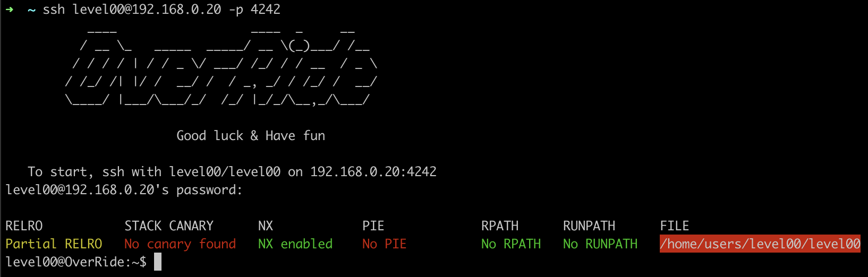This screenshot has height=277, width=868.
Task: Click the RUNPATH column header
Action: tap(589, 226)
